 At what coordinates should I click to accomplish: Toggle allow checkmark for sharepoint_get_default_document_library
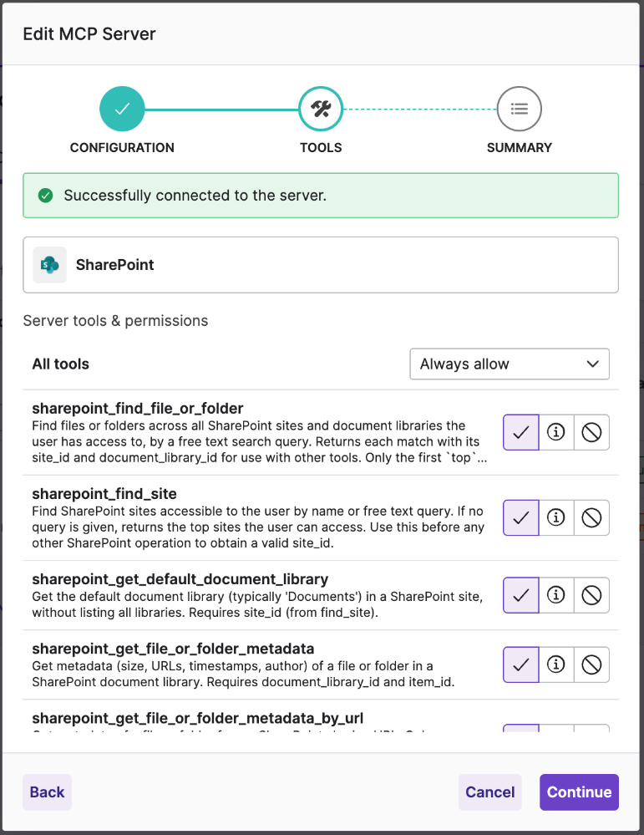pos(521,595)
